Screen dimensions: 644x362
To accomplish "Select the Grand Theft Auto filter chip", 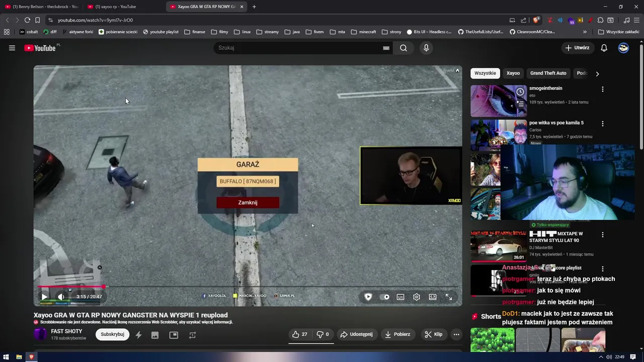I will (x=548, y=73).
